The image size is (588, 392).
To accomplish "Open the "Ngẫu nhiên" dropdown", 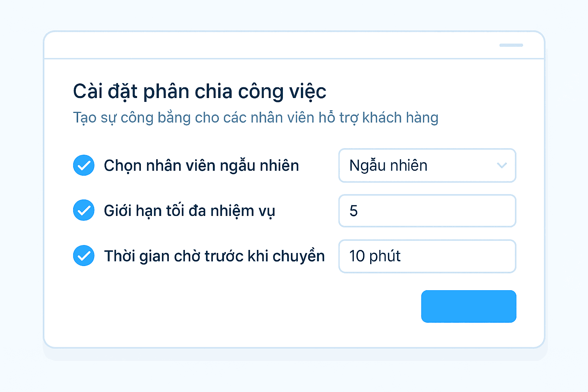I will pyautogui.click(x=427, y=165).
